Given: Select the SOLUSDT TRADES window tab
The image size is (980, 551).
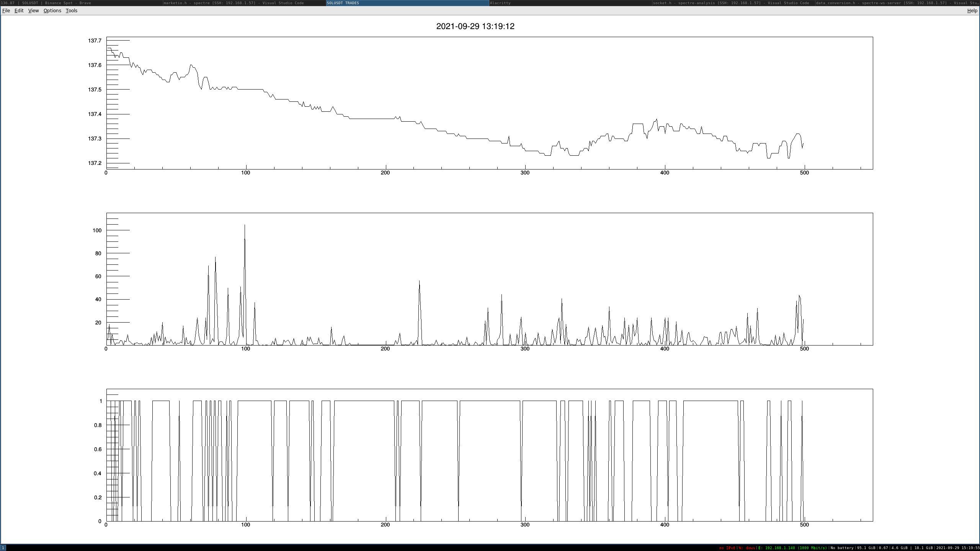Looking at the screenshot, I should [407, 3].
